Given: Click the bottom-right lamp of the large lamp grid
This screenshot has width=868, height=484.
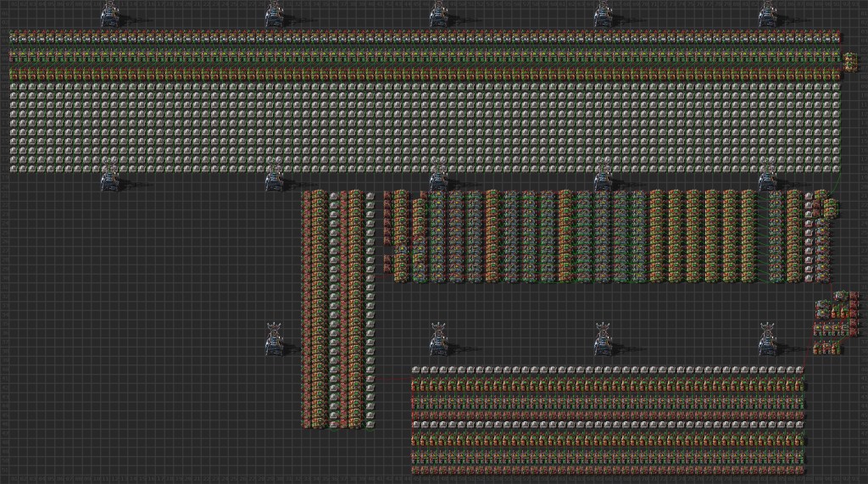Looking at the screenshot, I should (837, 167).
